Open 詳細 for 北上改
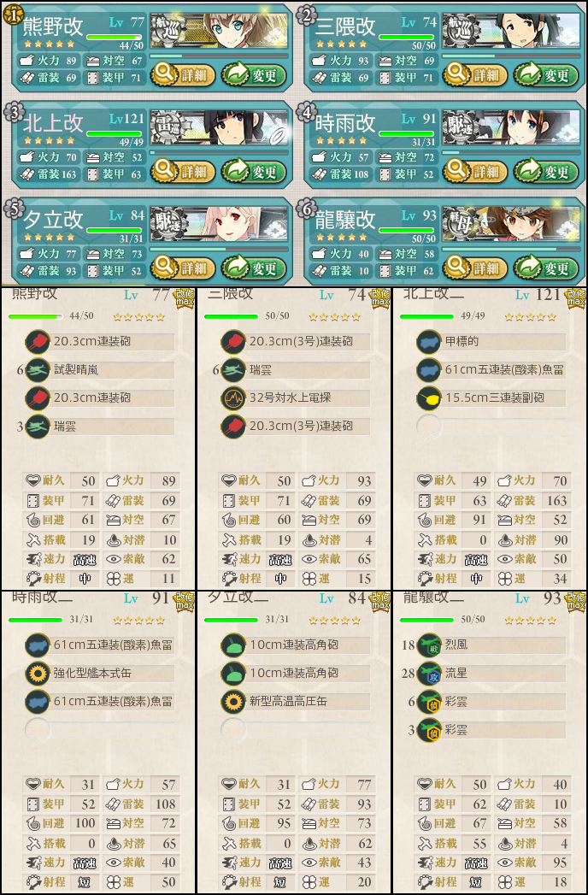The height and width of the screenshot is (895, 588). (182, 171)
